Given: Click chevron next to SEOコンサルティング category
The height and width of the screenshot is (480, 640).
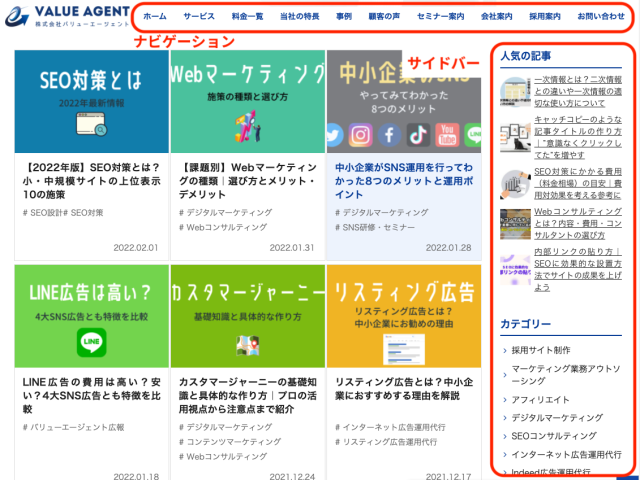Looking at the screenshot, I should click(x=505, y=436).
